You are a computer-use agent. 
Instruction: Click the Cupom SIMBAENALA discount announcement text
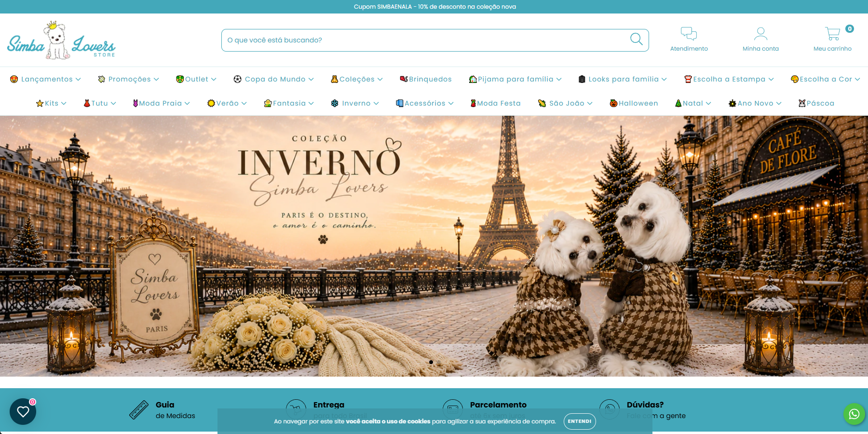435,7
